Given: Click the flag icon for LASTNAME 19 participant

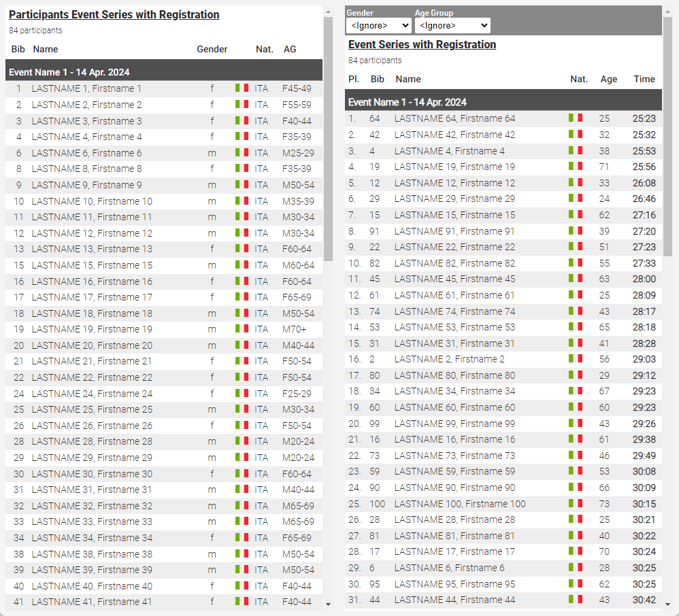Looking at the screenshot, I should tap(242, 329).
